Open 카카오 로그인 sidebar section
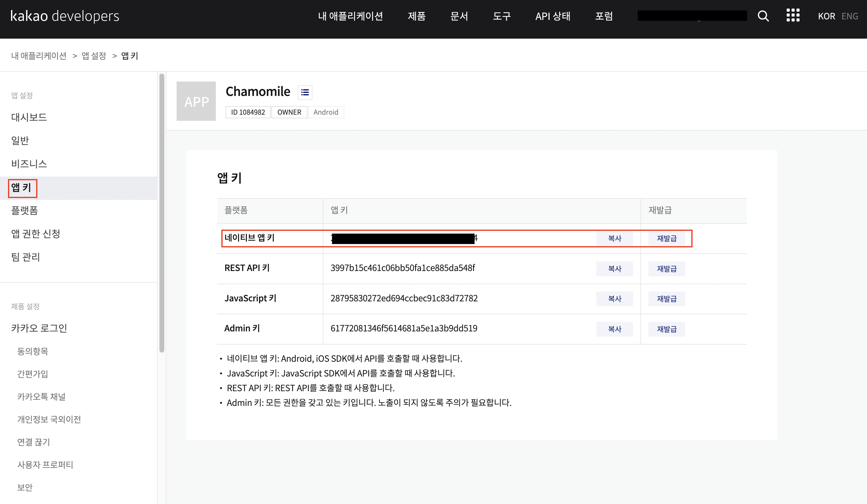 coord(39,328)
